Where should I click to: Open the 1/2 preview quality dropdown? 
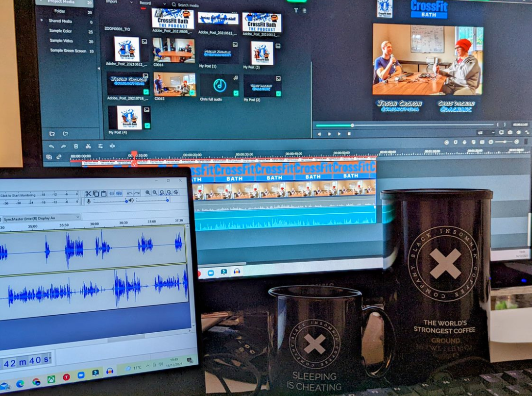(485, 132)
